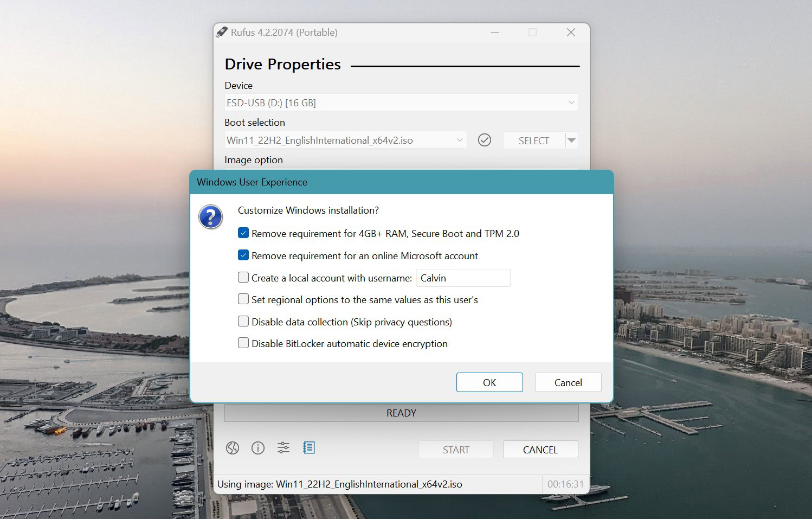Click the 'Drive Properties' heading
The width and height of the screenshot is (812, 519).
click(283, 64)
